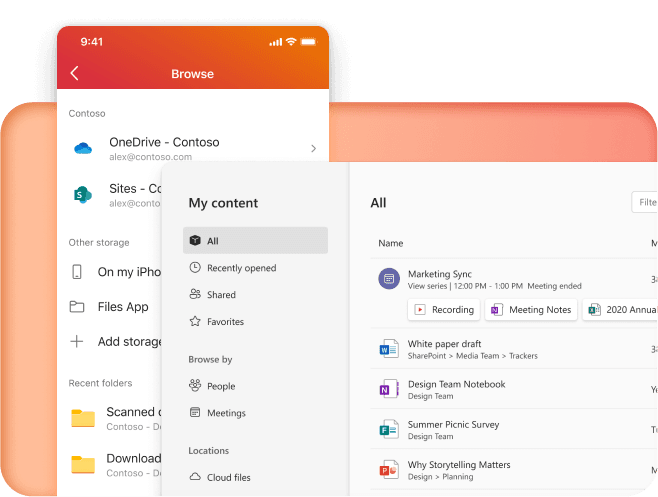Viewport: 658px width, 497px height.
Task: Expand OneDrive - Contoso chevron
Action: (x=313, y=148)
